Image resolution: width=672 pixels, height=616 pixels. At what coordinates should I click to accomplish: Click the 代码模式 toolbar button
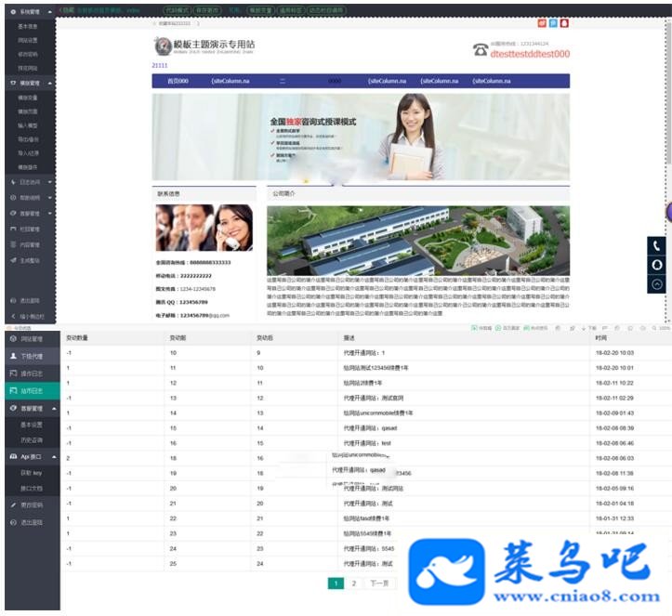177,10
